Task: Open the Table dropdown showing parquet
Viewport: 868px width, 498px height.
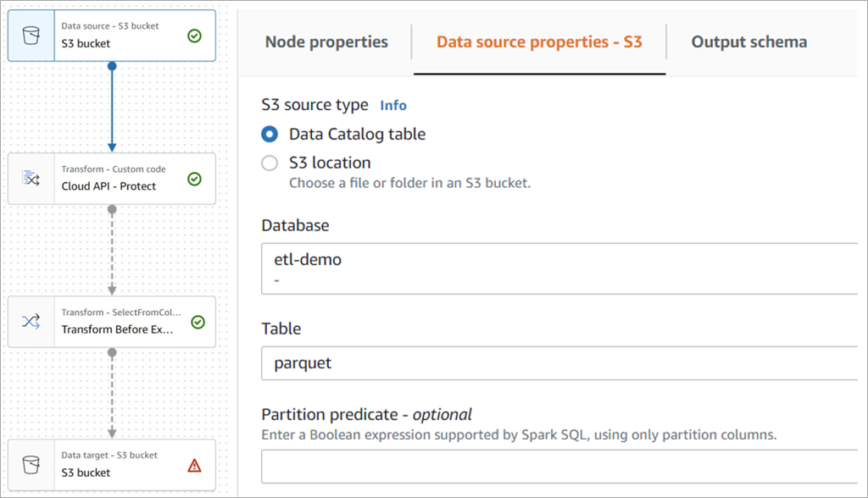Action: coord(559,363)
